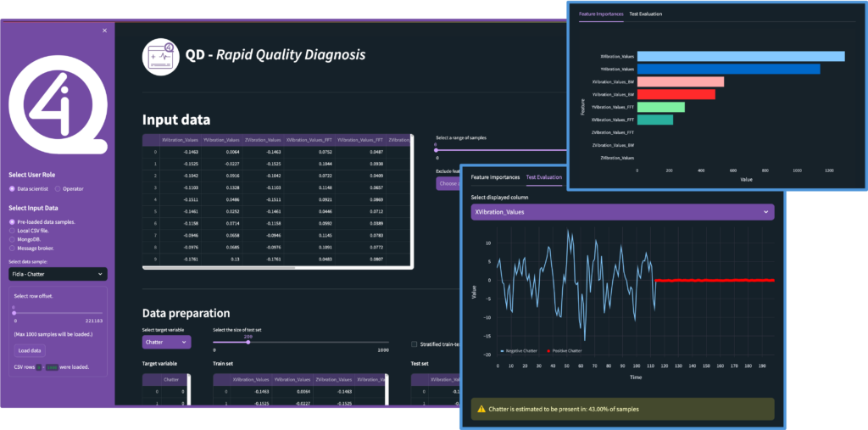Select the Operator user role
The width and height of the screenshot is (868, 430).
(x=57, y=188)
